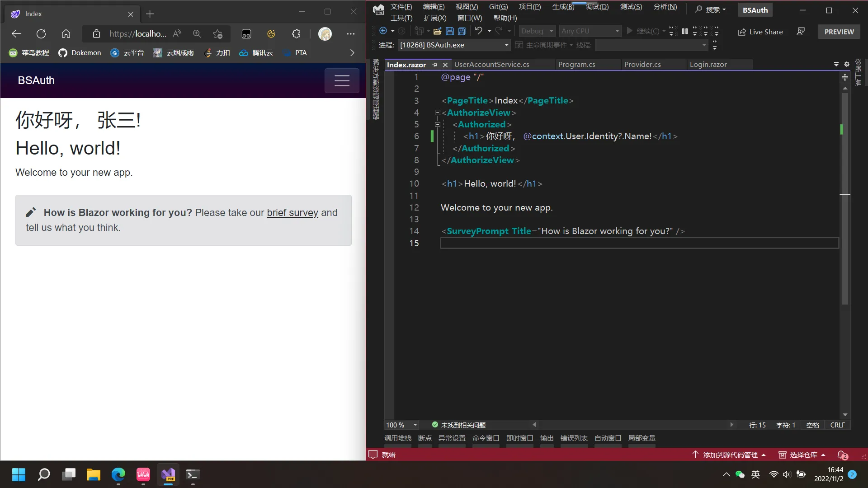This screenshot has height=488, width=868.
Task: Open the 编辑(E) menu
Action: point(434,7)
